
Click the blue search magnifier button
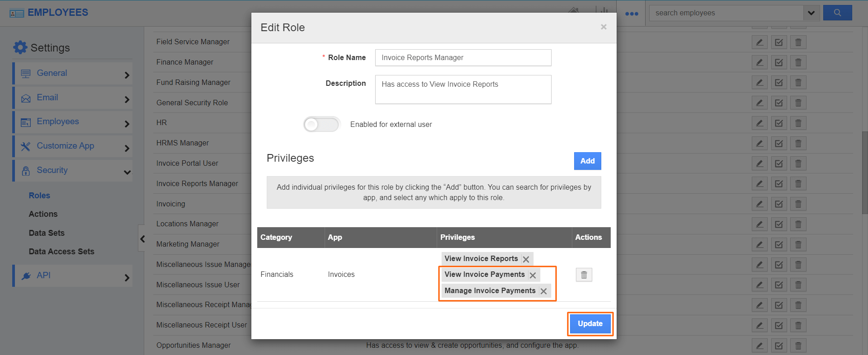[x=837, y=13]
